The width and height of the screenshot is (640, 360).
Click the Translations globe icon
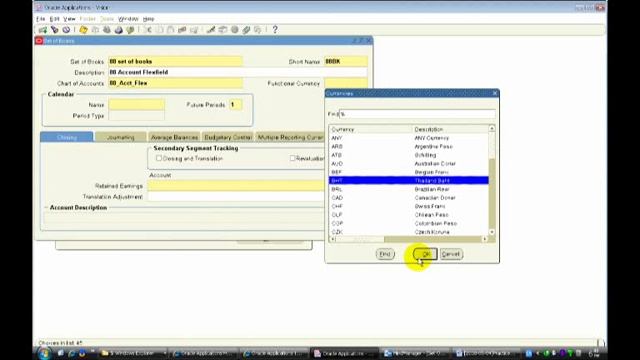pos(235,30)
